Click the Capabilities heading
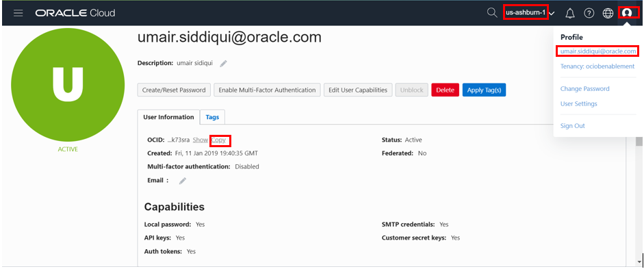The image size is (644, 269). click(174, 207)
